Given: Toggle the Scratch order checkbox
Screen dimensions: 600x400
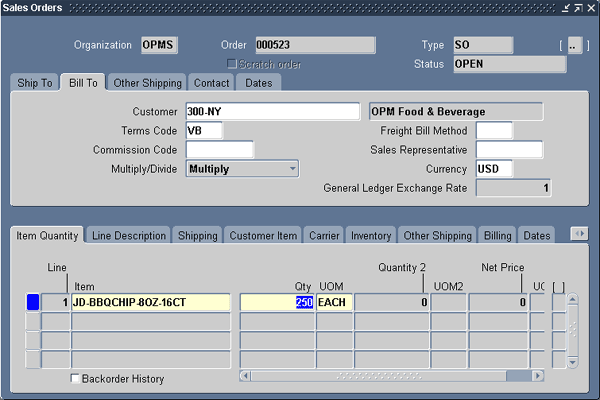Looking at the screenshot, I should tap(232, 64).
